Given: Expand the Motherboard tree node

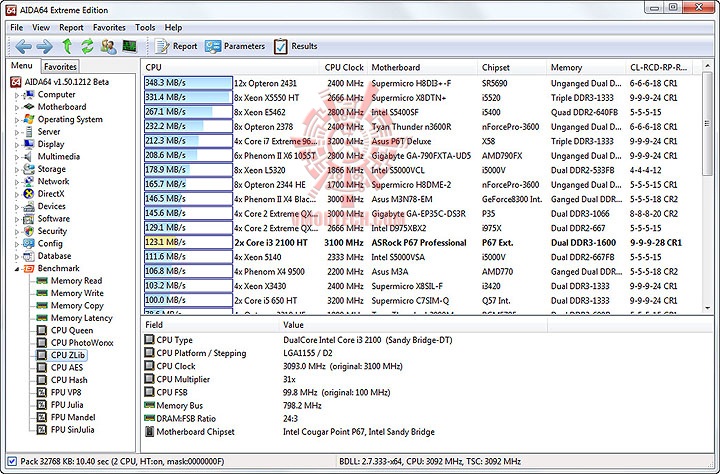Looking at the screenshot, I should click(x=17, y=107).
